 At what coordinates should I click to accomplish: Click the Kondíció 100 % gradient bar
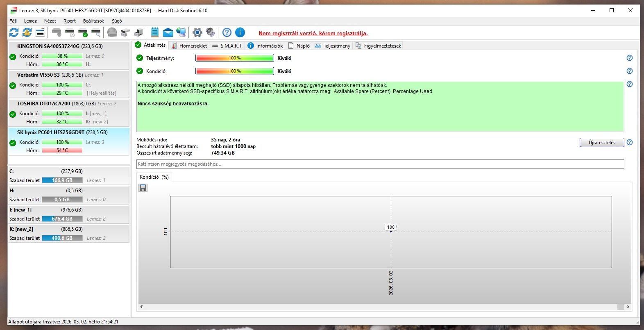click(x=235, y=71)
